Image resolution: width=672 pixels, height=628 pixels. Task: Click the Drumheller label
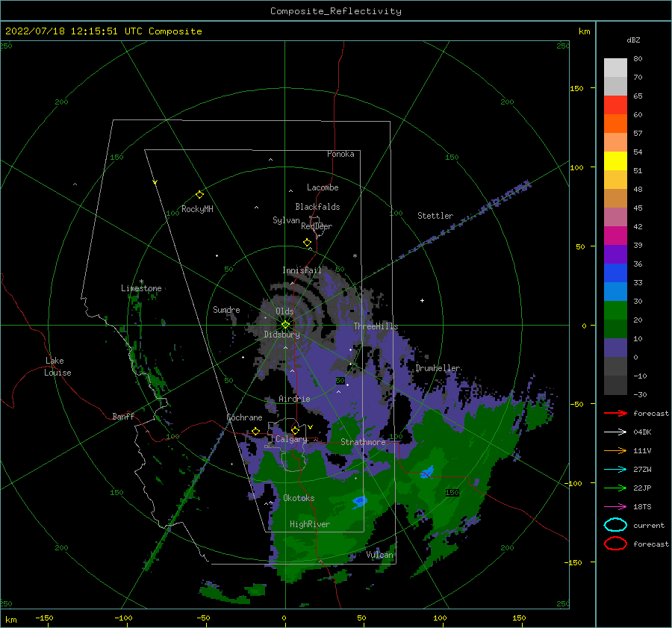pyautogui.click(x=438, y=368)
